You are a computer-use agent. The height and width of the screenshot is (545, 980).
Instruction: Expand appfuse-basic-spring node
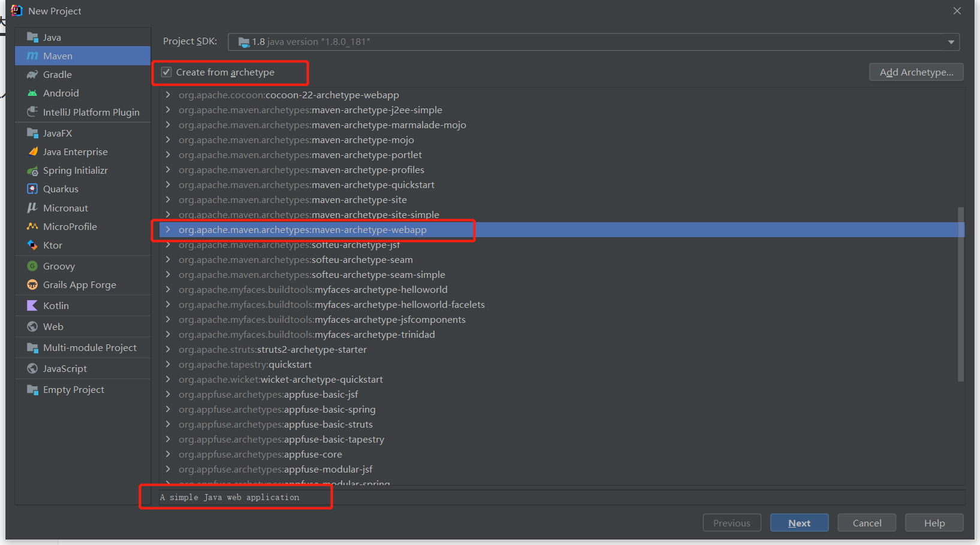(x=168, y=409)
